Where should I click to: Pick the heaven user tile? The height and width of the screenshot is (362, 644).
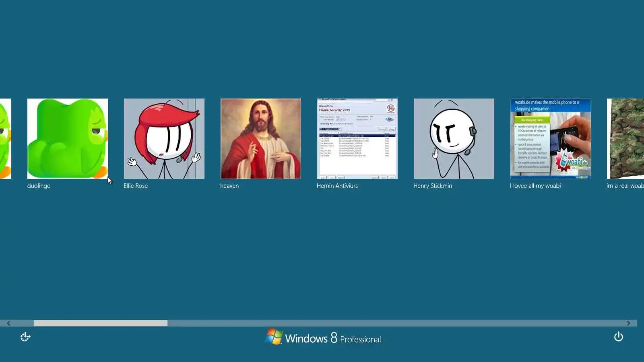(x=261, y=139)
